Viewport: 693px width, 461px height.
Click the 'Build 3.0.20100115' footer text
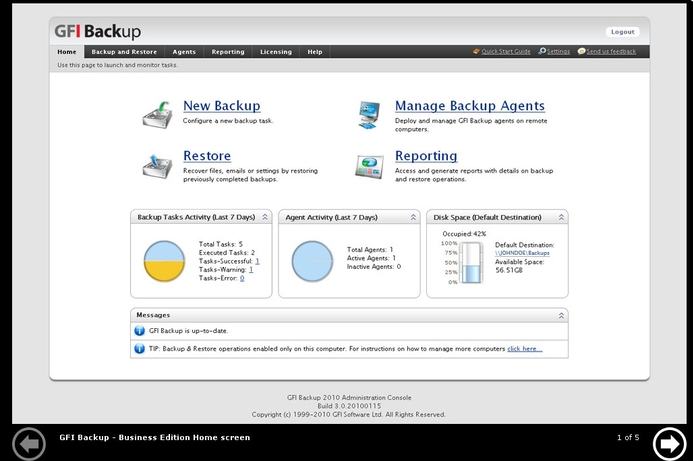coord(349,406)
